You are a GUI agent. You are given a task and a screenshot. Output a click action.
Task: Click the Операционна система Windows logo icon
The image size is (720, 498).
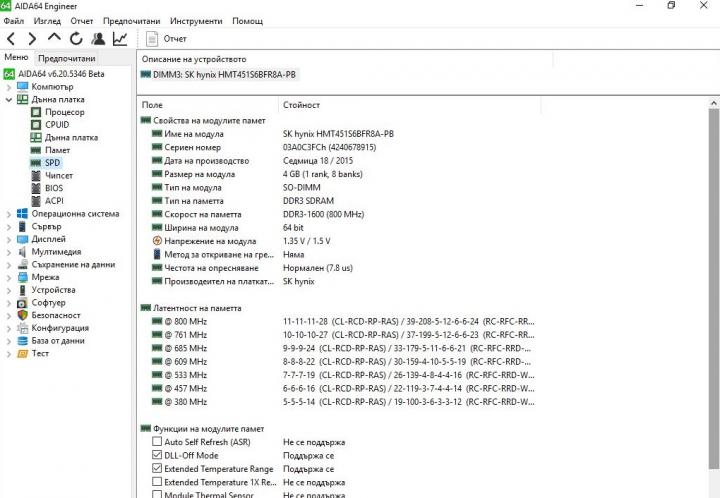pos(22,213)
